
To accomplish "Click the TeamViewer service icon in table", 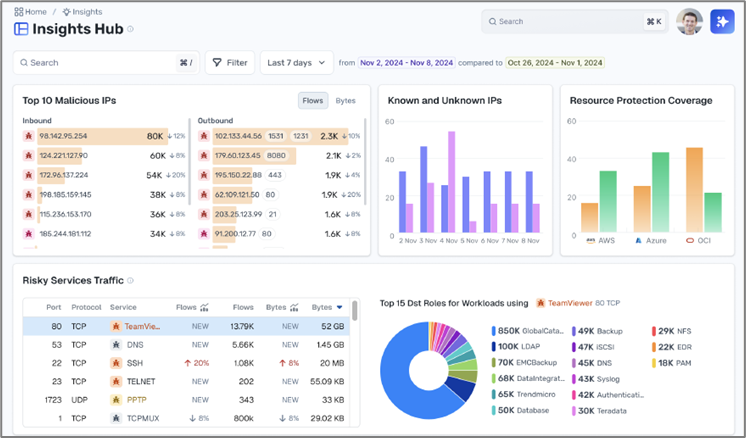I will (x=116, y=326).
